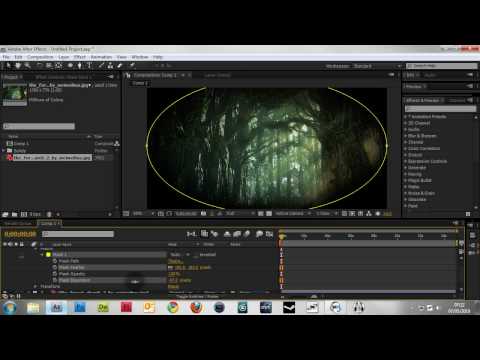
Task: Open the Active Camera view dropdown
Action: point(293,214)
